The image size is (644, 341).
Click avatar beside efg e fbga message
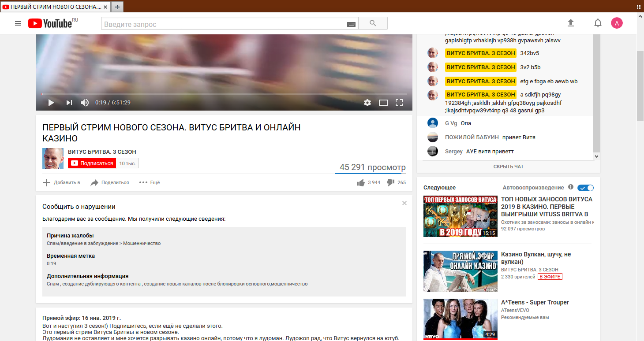pos(433,81)
